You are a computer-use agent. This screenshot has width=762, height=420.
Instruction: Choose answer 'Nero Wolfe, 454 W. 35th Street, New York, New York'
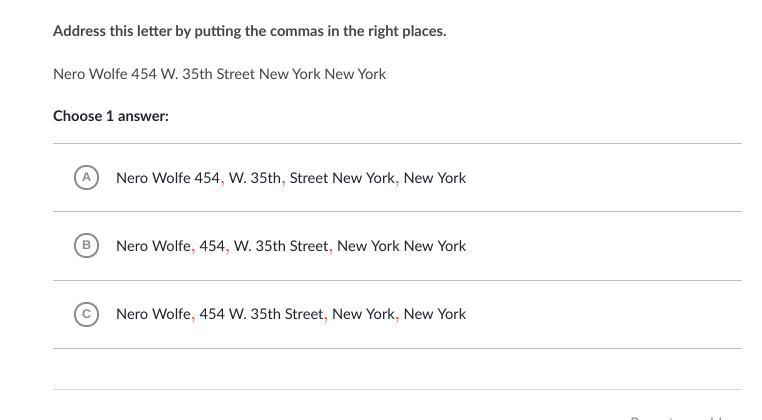pyautogui.click(x=291, y=314)
